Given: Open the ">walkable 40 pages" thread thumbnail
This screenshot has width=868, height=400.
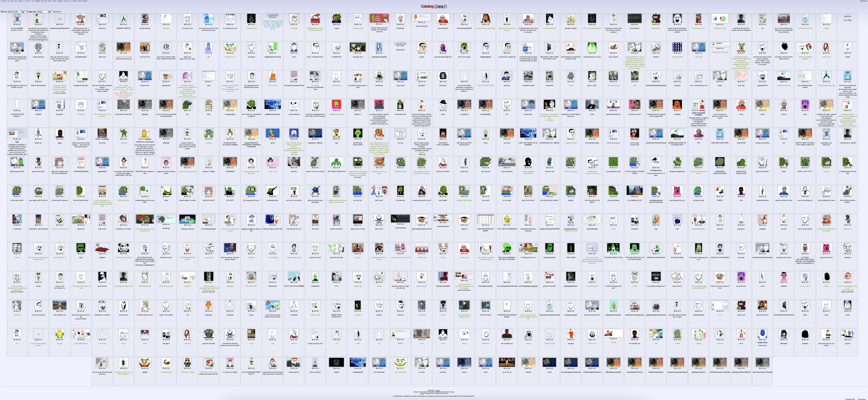Looking at the screenshot, I should 187,362.
